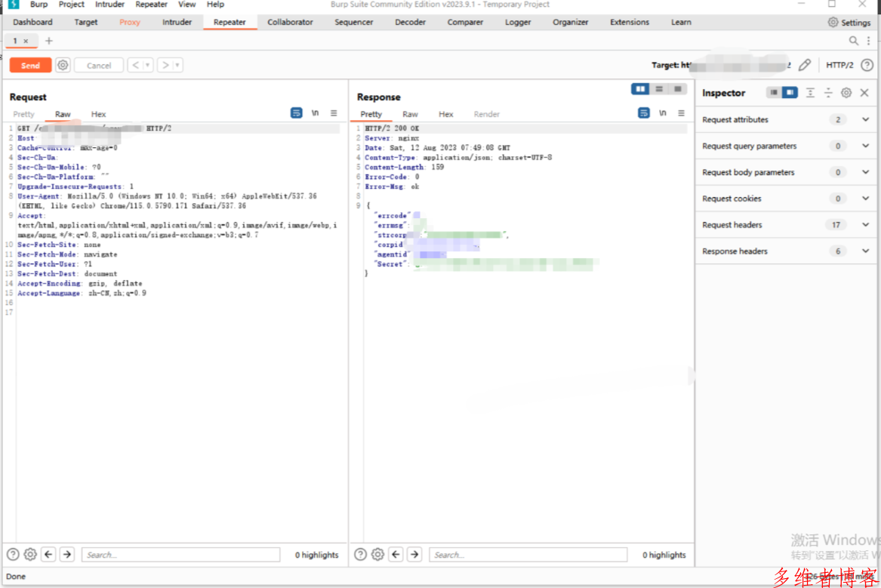Close the Inspector panel
This screenshot has width=881, height=588.
pyautogui.click(x=864, y=93)
